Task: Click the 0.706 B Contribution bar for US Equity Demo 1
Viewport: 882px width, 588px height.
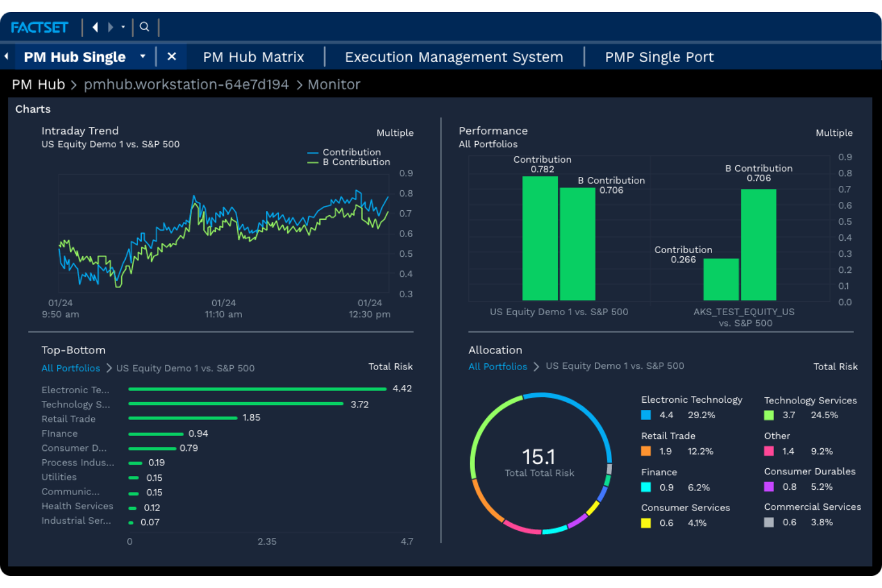Action: [x=577, y=244]
